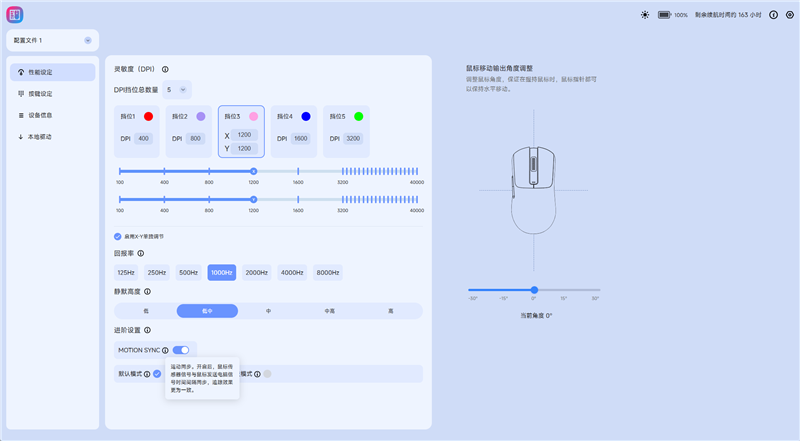Click the mouse illustration in the angle panel
Viewport: 800px width, 441px height.
[533, 190]
